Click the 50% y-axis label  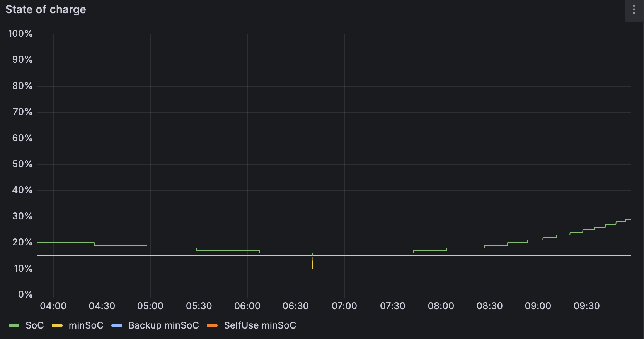click(22, 164)
